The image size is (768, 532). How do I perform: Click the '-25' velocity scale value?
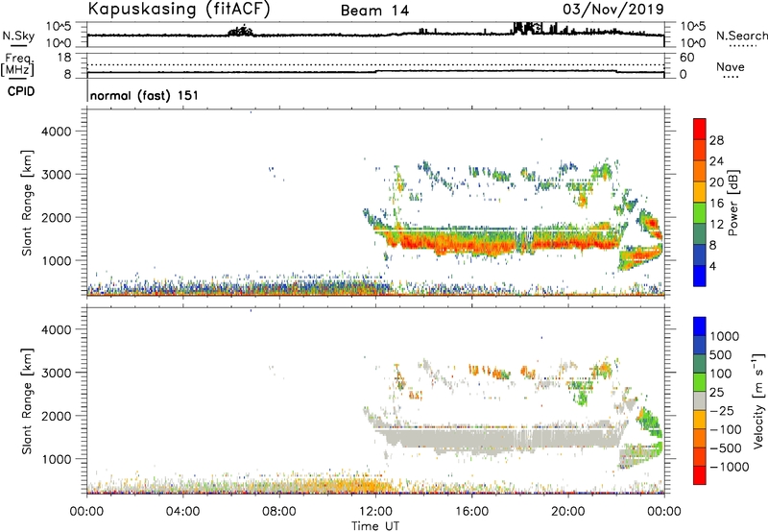(722, 410)
